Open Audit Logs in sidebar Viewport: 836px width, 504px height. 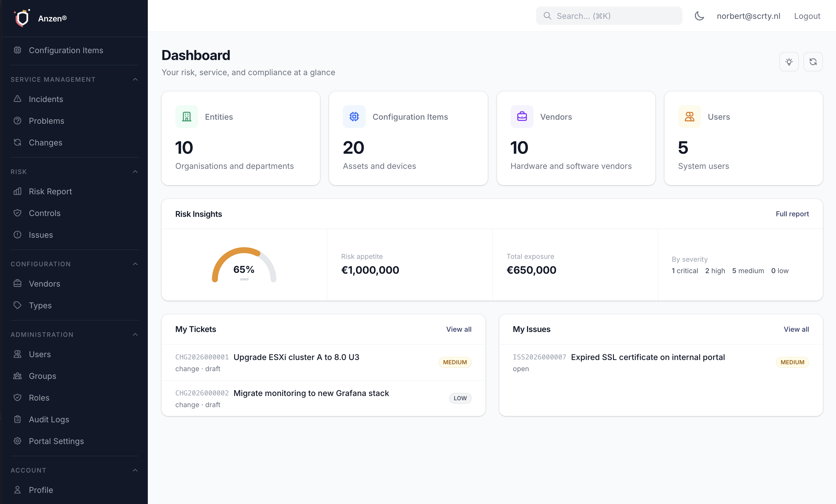49,419
